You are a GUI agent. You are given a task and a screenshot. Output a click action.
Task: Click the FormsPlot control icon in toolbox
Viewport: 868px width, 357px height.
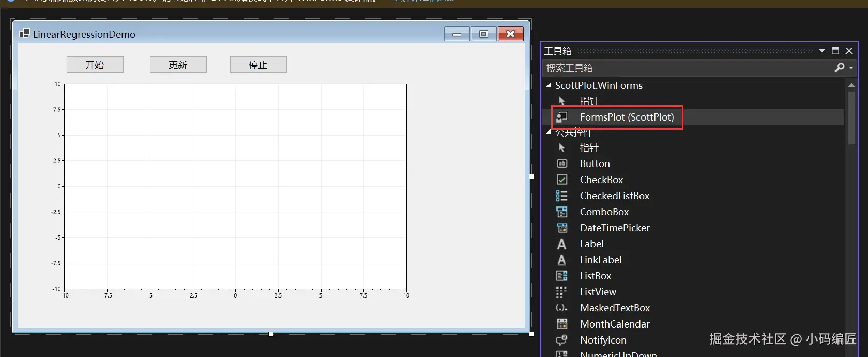562,117
